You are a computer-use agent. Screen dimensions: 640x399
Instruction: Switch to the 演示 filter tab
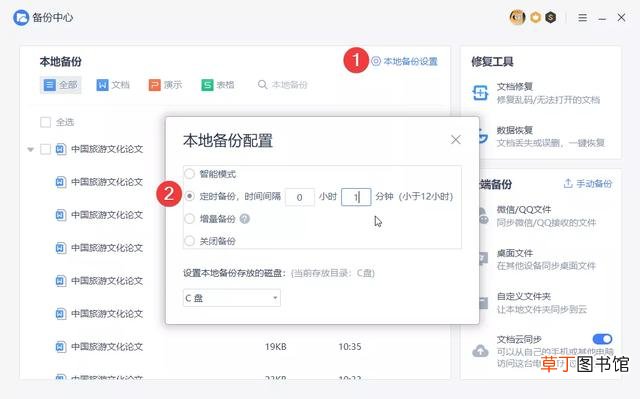click(165, 85)
